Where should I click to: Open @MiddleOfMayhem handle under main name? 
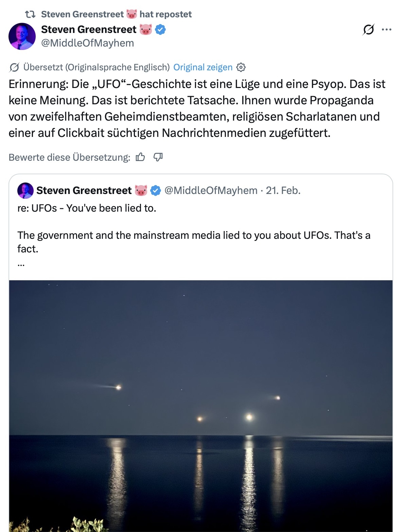pos(88,43)
